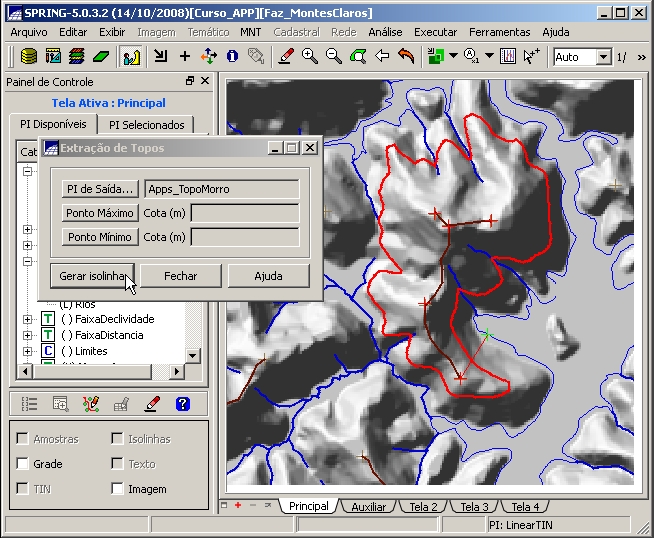This screenshot has height=538, width=654.
Task: Expand the Limites category node
Action: click(x=27, y=351)
